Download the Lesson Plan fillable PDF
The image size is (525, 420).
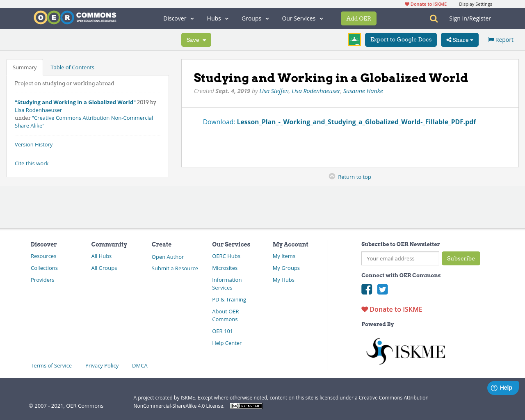coord(356,122)
